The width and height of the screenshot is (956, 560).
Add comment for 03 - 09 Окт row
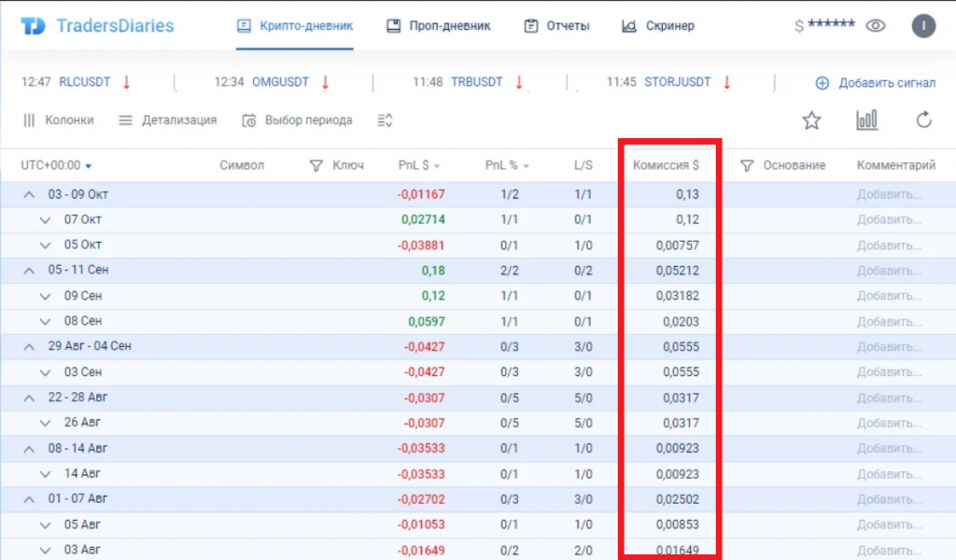pos(889,194)
